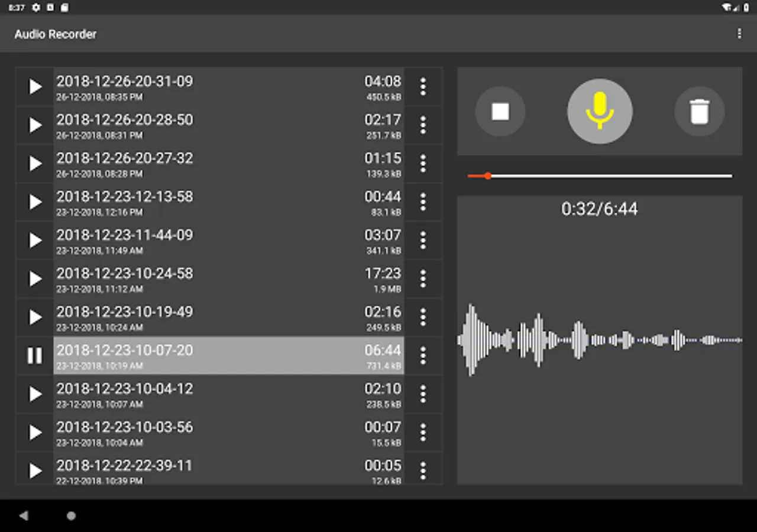Screen dimensions: 757x532
Task: Tap the Android back navigation arrow
Action: (x=24, y=515)
